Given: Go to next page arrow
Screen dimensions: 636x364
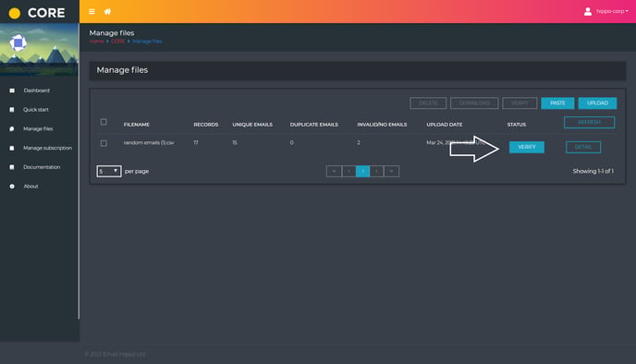Looking at the screenshot, I should 377,172.
